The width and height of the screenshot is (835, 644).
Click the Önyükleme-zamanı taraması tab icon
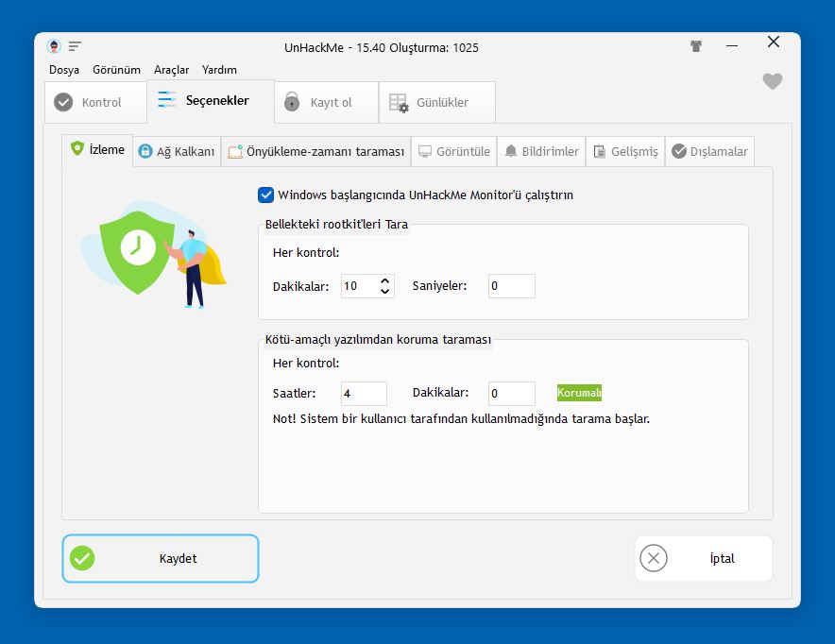(x=235, y=152)
